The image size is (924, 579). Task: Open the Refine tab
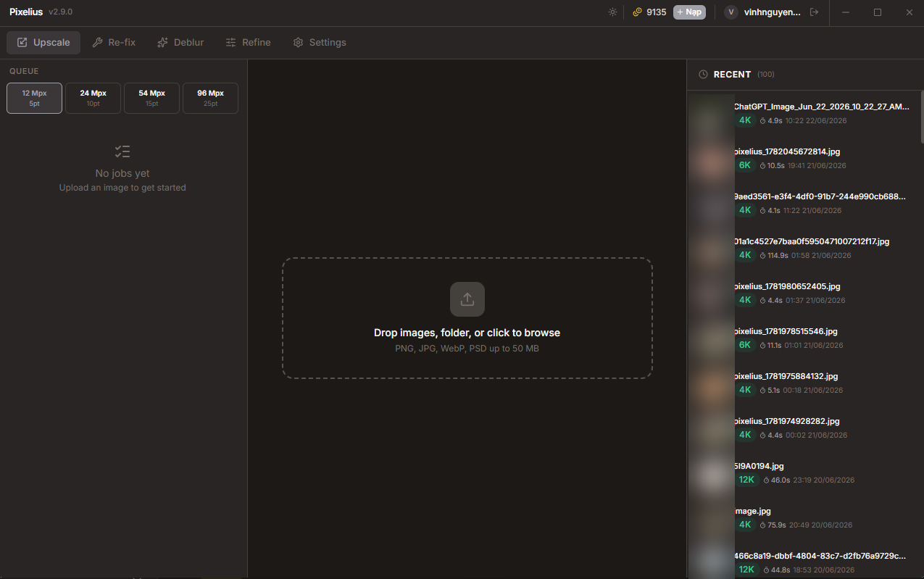pos(248,43)
